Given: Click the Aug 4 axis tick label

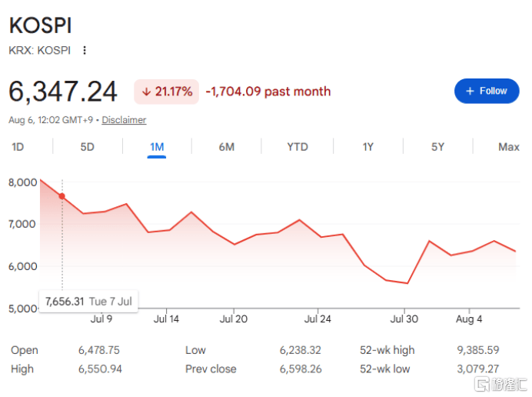Looking at the screenshot, I should tap(469, 319).
